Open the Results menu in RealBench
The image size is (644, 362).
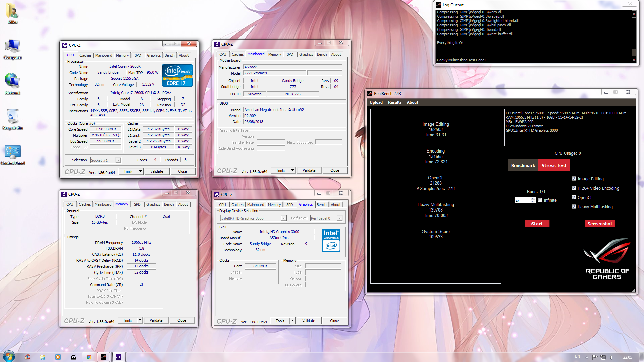[x=394, y=102]
